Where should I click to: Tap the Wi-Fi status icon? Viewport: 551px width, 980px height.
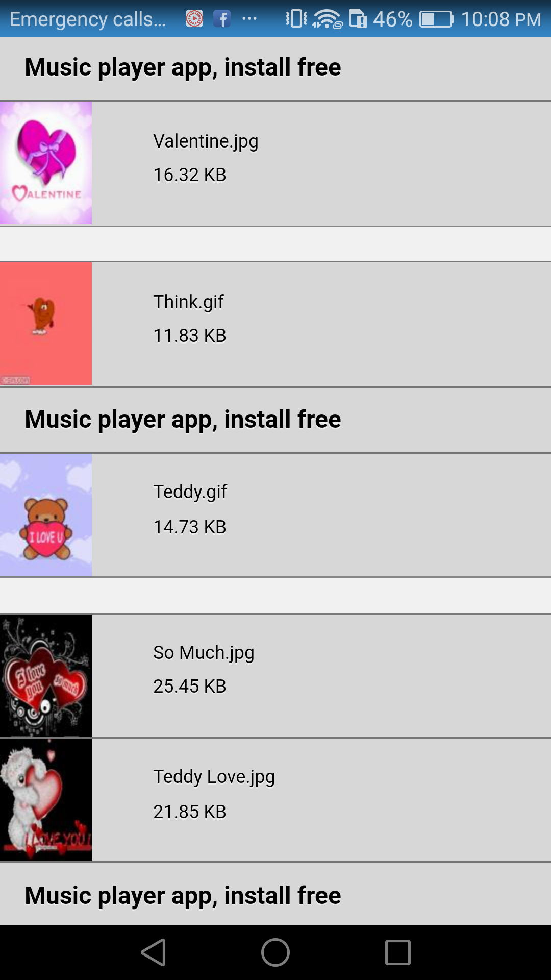click(328, 19)
